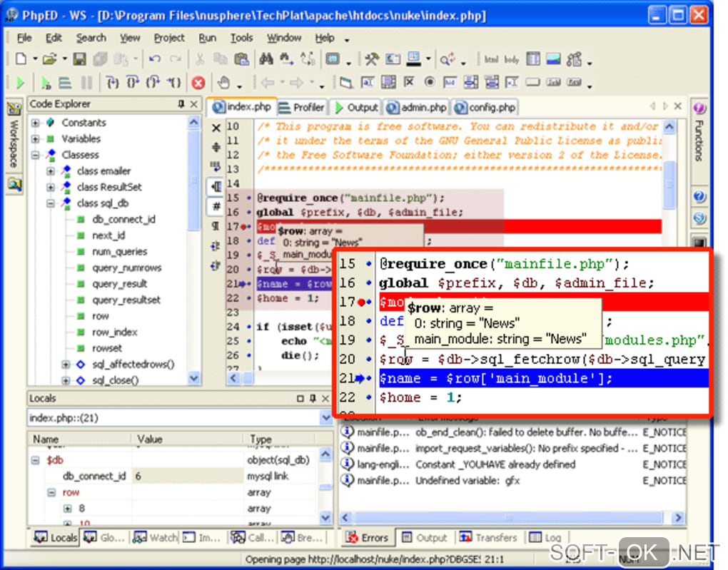Click the hammer tools icon

(371, 59)
